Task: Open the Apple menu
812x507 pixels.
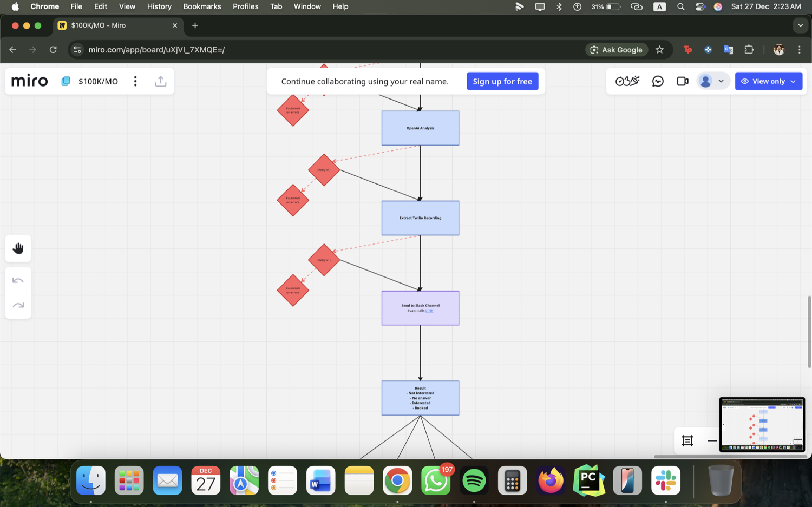Action: tap(15, 6)
